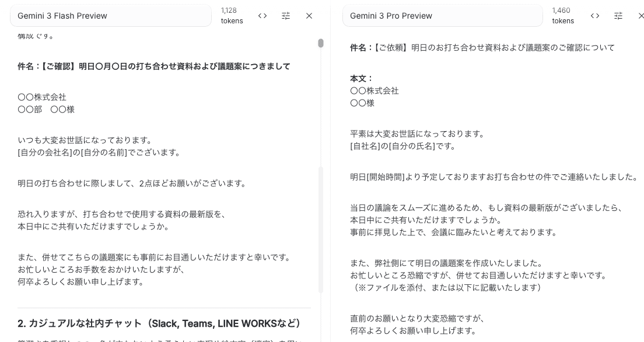Select the Gemini 3 Pro Preview model field
Viewport: 644px width, 342px height.
coord(442,16)
